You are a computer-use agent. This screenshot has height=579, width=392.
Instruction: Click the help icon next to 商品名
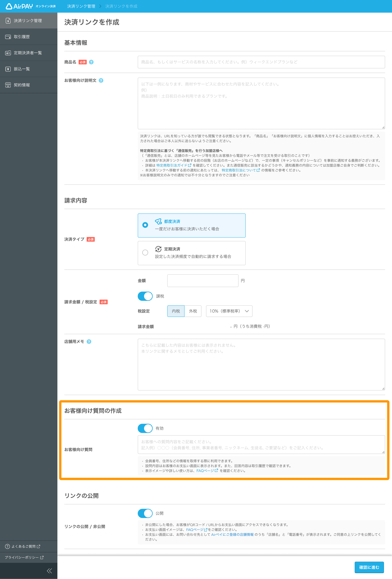click(x=91, y=62)
